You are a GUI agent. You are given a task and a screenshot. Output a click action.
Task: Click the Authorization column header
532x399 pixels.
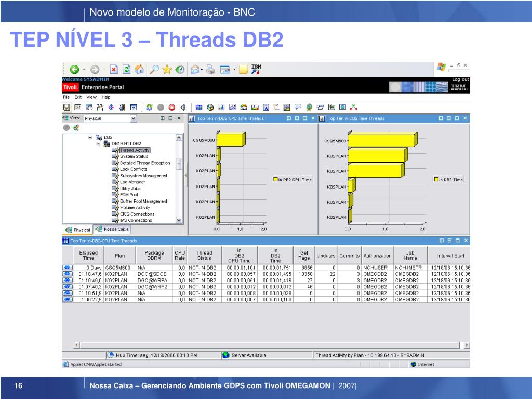tap(377, 256)
